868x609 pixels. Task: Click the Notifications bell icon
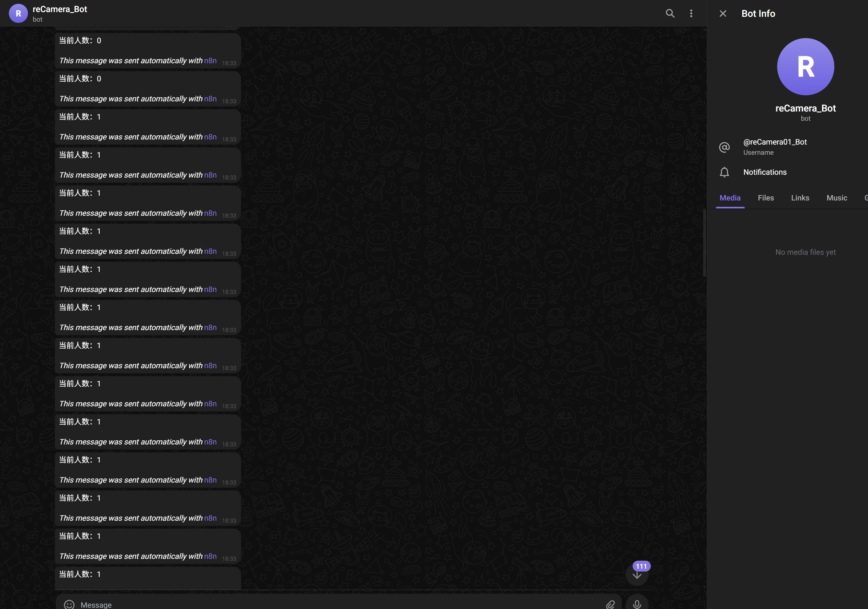(724, 173)
